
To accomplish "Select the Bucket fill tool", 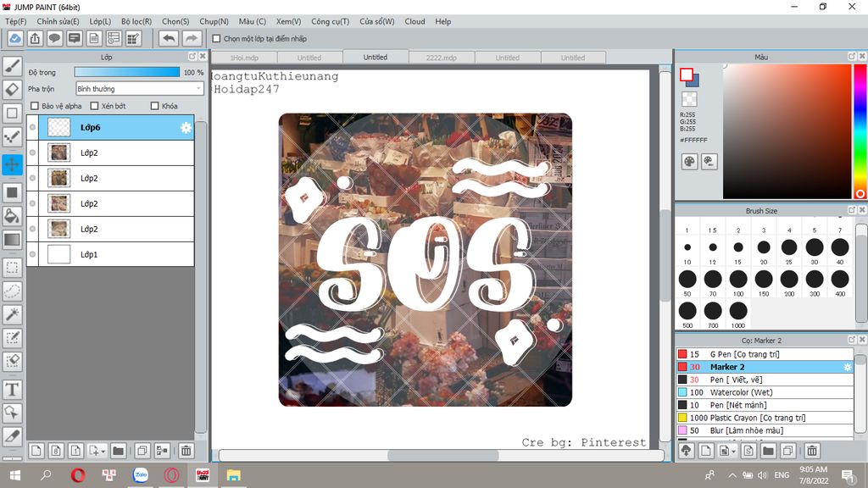I will coord(12,216).
